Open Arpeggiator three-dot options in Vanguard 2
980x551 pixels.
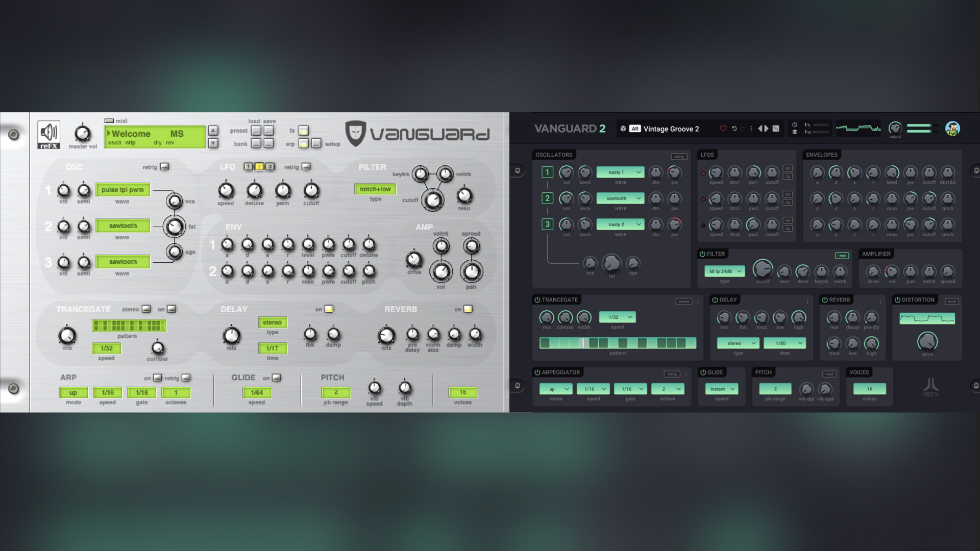click(685, 374)
